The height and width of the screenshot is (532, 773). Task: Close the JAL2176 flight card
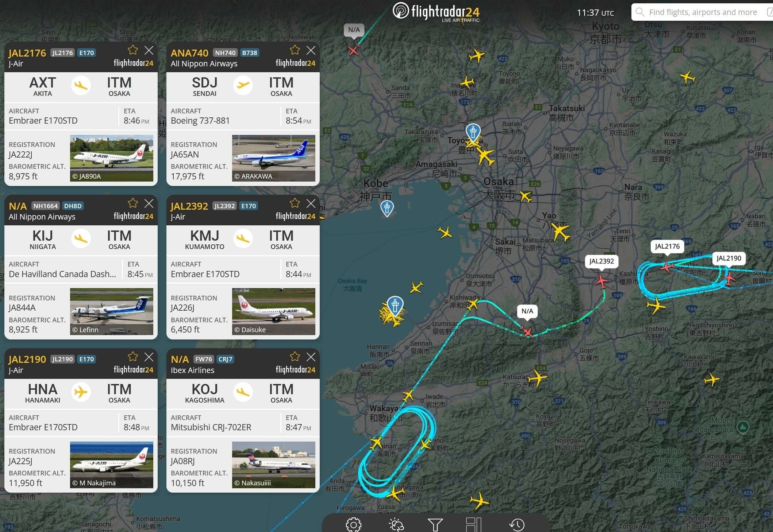[149, 50]
